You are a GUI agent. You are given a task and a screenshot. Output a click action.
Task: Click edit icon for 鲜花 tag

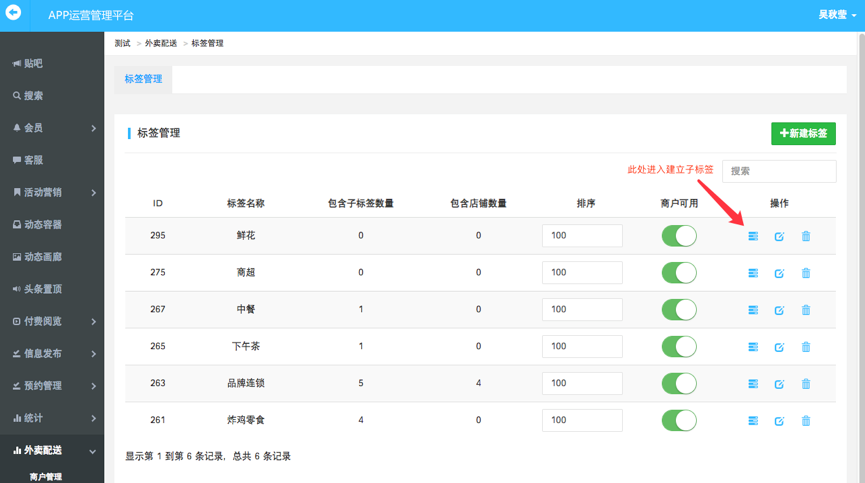[779, 236]
